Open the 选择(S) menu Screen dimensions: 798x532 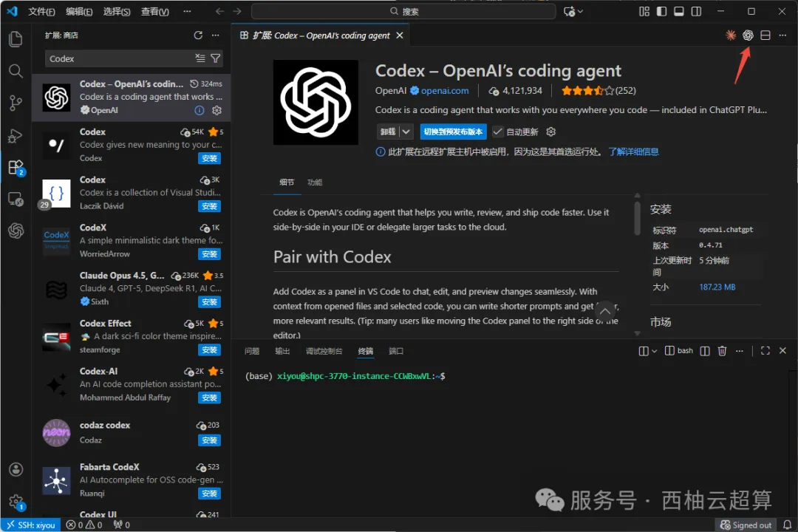click(x=117, y=11)
